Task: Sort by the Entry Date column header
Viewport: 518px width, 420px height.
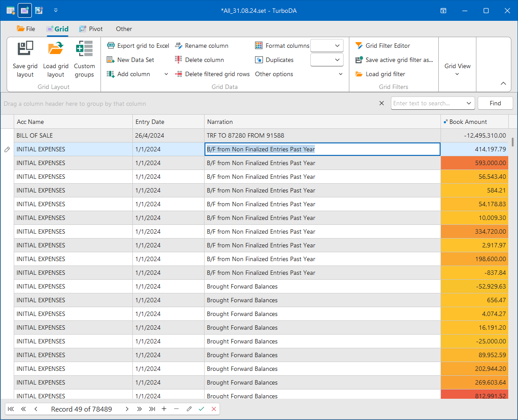Action: pos(169,122)
